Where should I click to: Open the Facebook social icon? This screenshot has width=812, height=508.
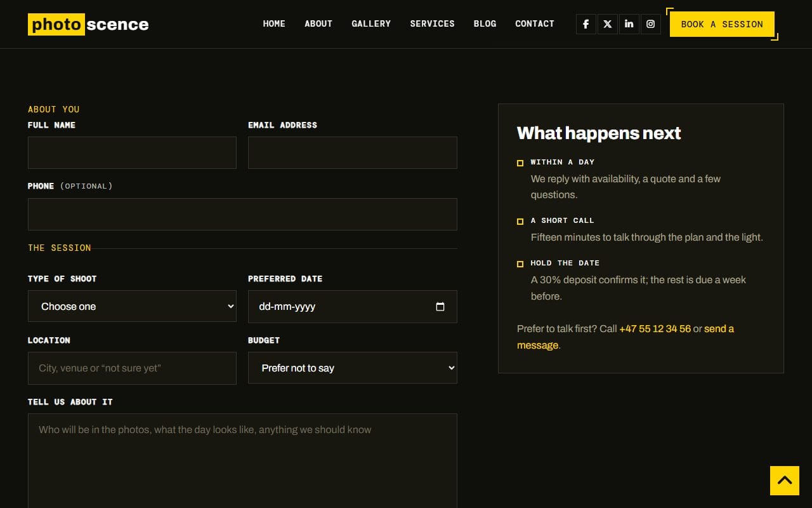(x=586, y=24)
